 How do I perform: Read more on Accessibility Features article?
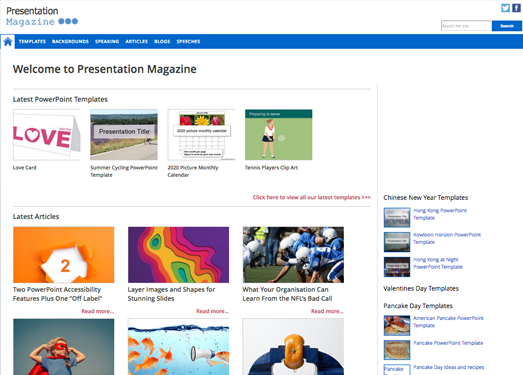(98, 311)
